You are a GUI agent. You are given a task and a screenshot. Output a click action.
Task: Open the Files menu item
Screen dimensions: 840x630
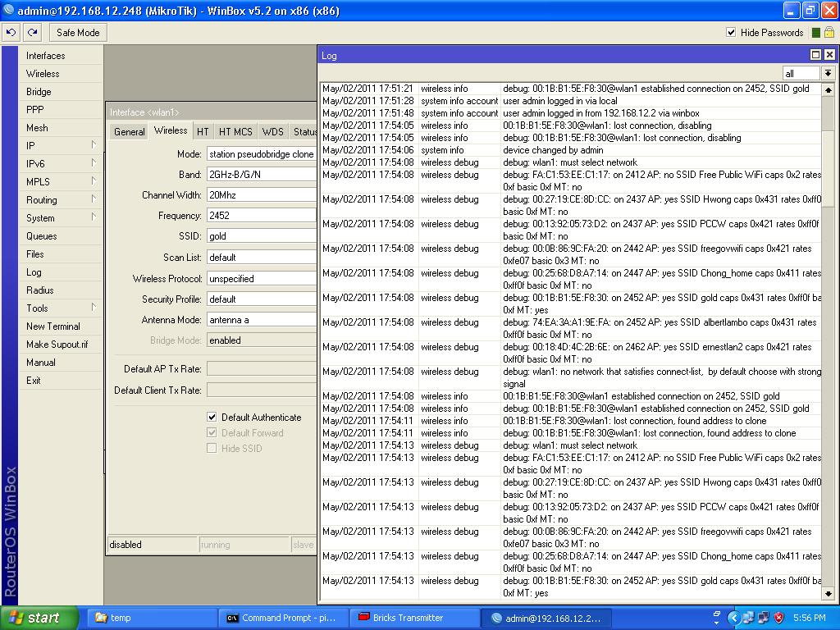(x=60, y=254)
